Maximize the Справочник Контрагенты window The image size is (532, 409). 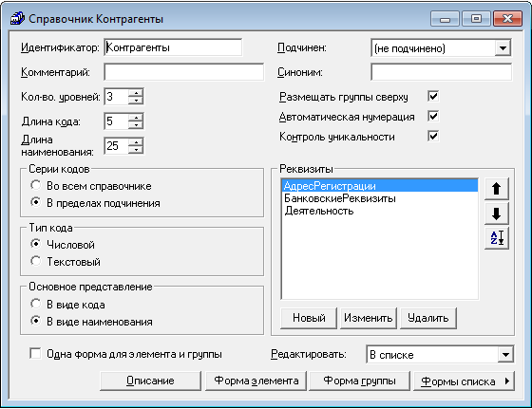click(476, 19)
